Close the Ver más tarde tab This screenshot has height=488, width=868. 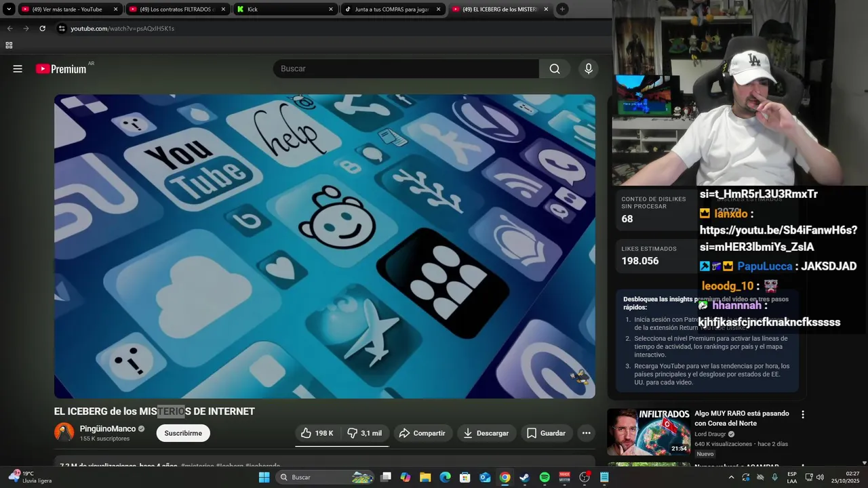(x=115, y=9)
